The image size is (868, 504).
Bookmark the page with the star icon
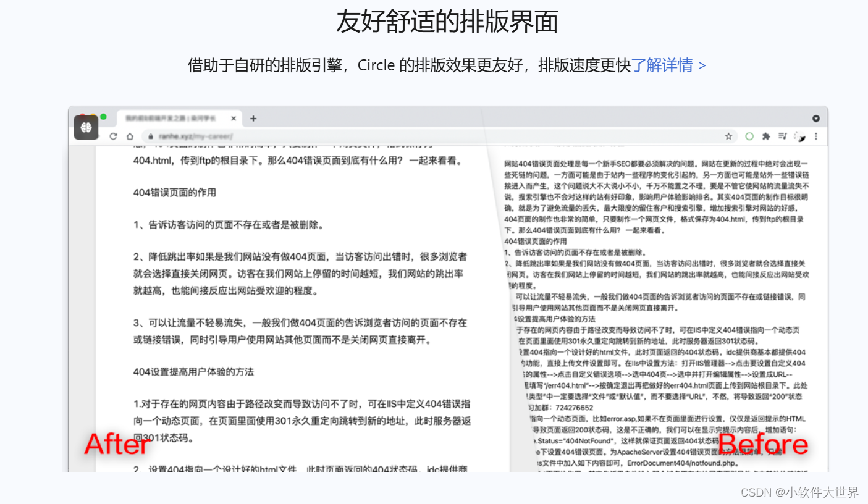[x=728, y=136]
